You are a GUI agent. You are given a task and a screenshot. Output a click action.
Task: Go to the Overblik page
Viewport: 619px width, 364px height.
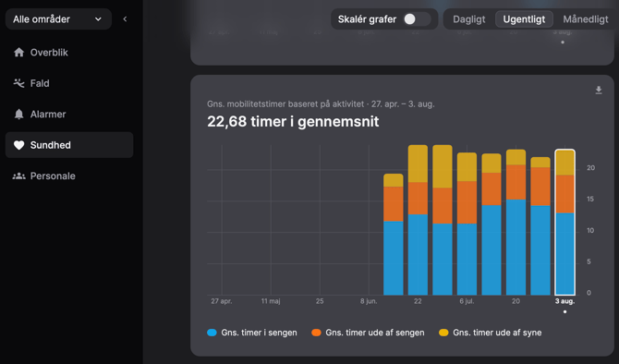[x=69, y=52]
